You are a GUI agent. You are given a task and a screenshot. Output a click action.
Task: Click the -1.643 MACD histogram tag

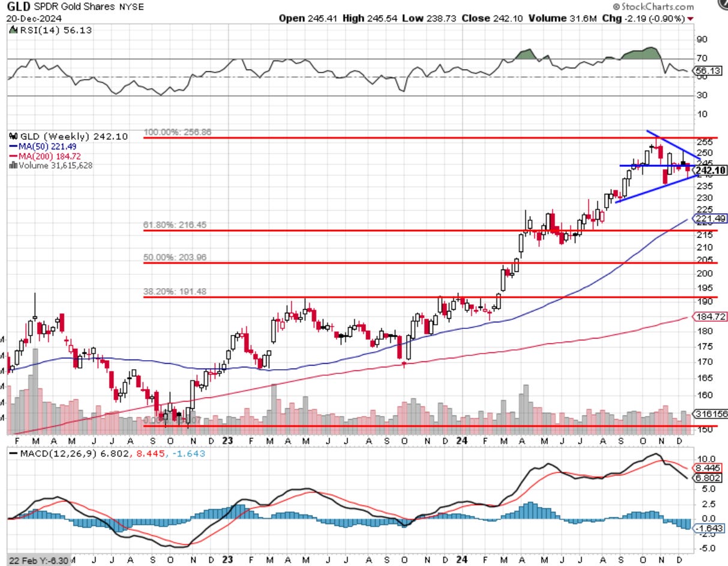[x=708, y=528]
